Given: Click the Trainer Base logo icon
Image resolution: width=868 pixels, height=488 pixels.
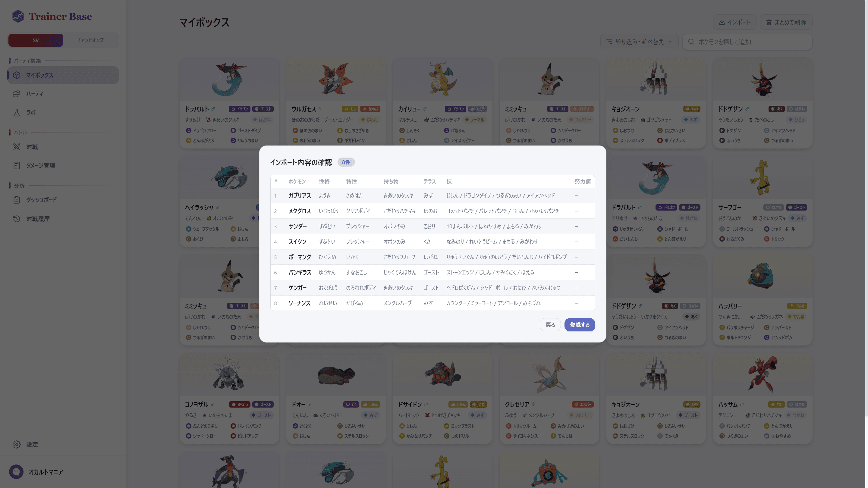Looking at the screenshot, I should pos(18,16).
